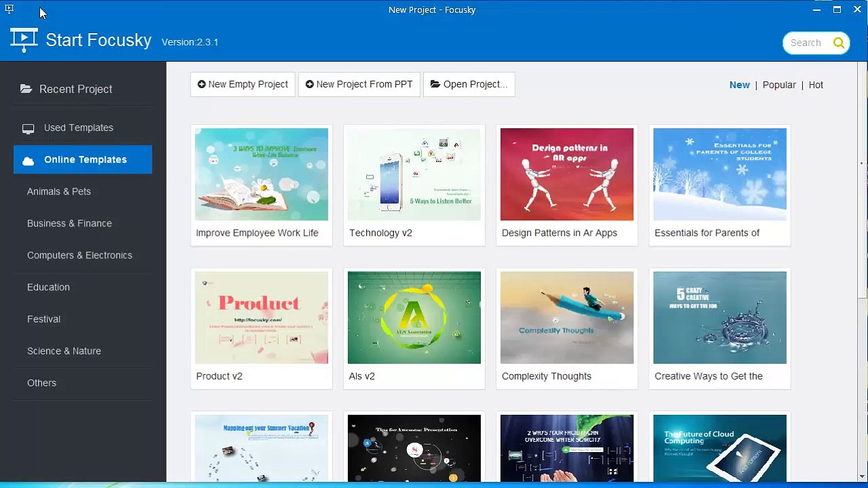Open Tips for Awesome Presentation thumbnail
Image resolution: width=868 pixels, height=488 pixels.
(414, 448)
